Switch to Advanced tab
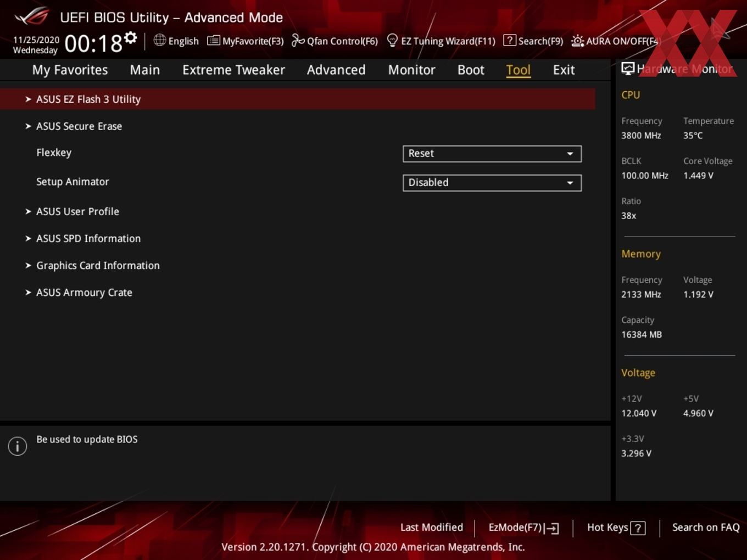Image resolution: width=747 pixels, height=560 pixels. [x=336, y=70]
